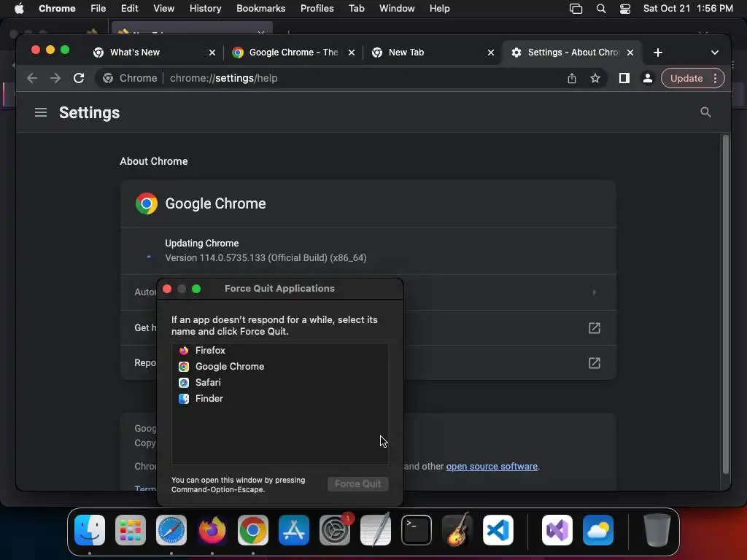Viewport: 747px width, 560px height.
Task: Open the Edit menu
Action: click(130, 9)
